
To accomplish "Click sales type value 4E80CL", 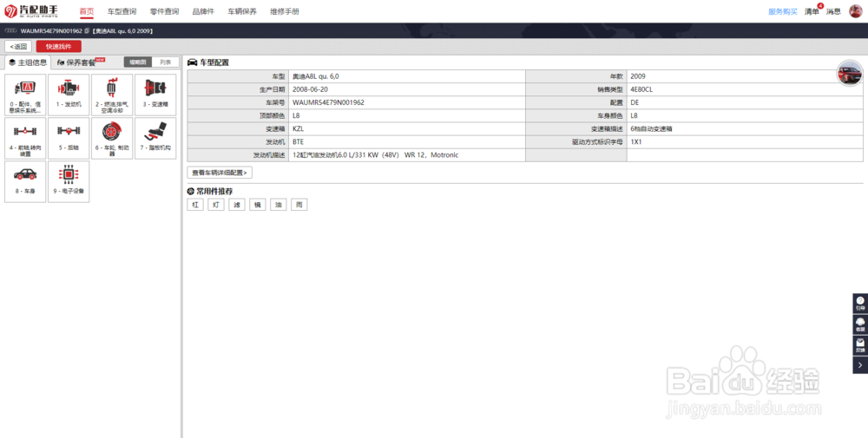I will 641,89.
